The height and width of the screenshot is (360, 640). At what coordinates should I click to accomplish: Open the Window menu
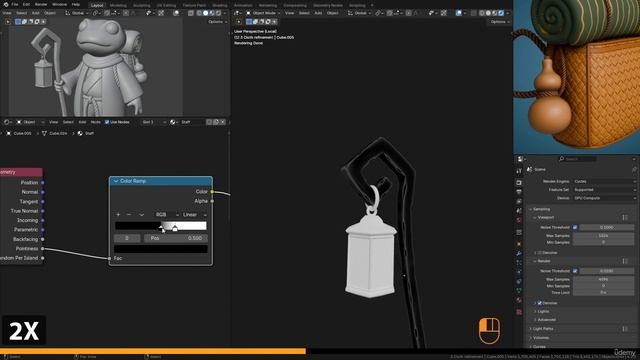[x=60, y=4]
